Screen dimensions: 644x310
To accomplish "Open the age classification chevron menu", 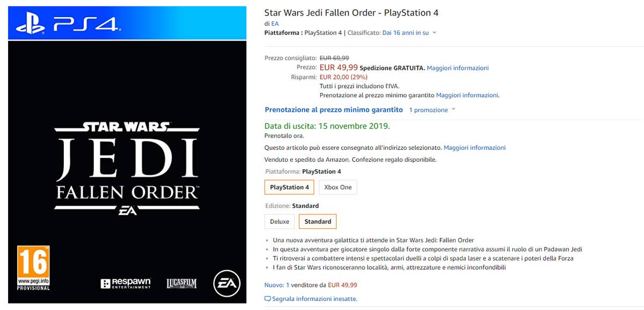I will (434, 32).
